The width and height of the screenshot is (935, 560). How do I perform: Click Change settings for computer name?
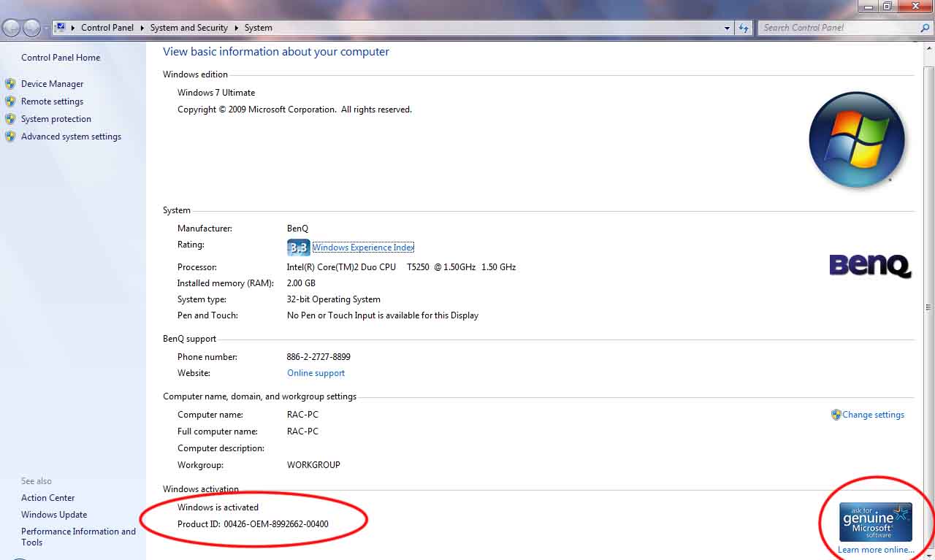pyautogui.click(x=873, y=415)
